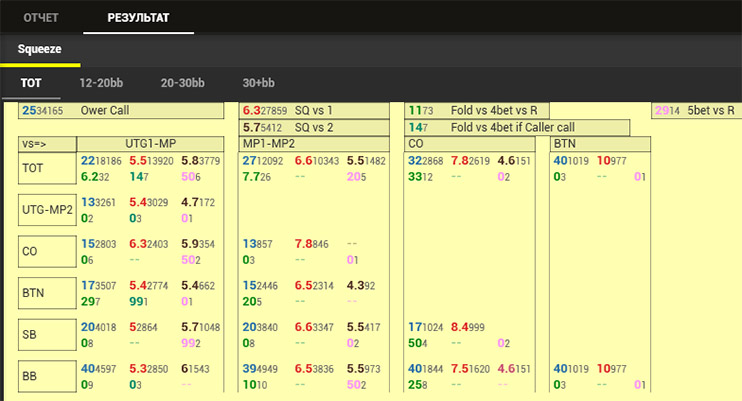Click the MP1-MP2 column header
Viewport: 742px width, 401px height.
point(314,144)
